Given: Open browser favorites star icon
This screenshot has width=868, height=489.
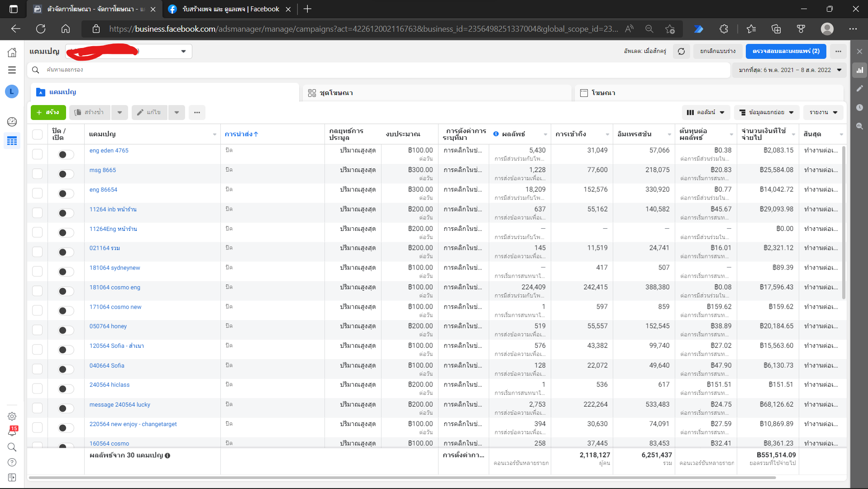Looking at the screenshot, I should click(x=751, y=29).
